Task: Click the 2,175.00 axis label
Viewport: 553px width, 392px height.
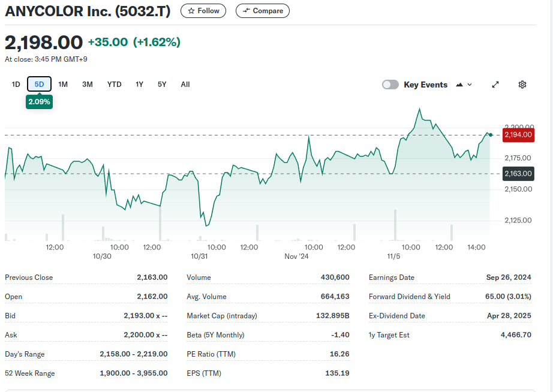Action: pos(518,158)
